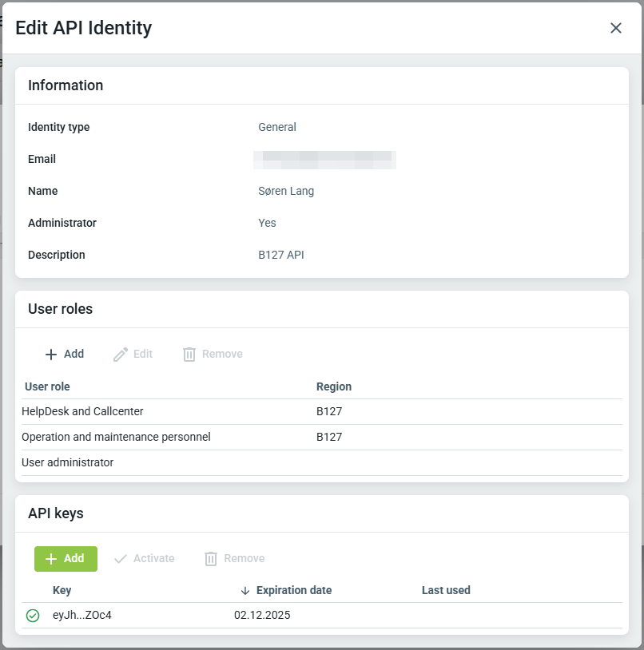The height and width of the screenshot is (650, 644).
Task: Click the 02.12.2025 expiration date cell
Action: [262, 616]
